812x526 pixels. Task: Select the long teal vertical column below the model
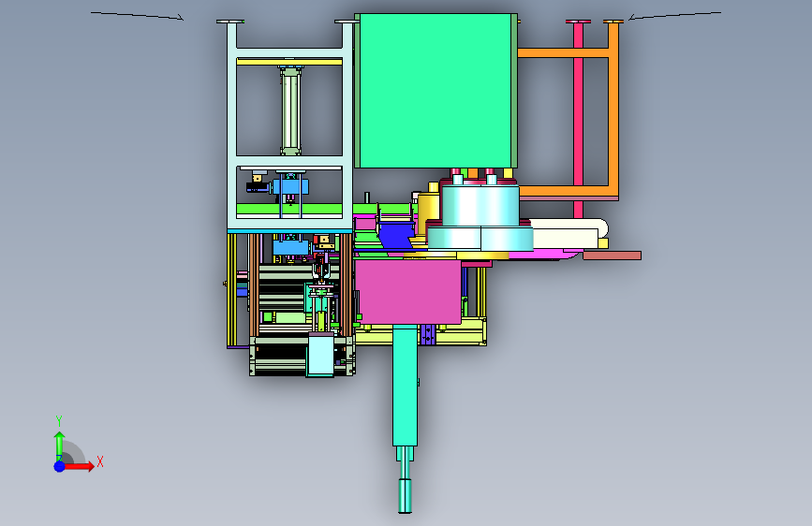[x=405, y=386]
